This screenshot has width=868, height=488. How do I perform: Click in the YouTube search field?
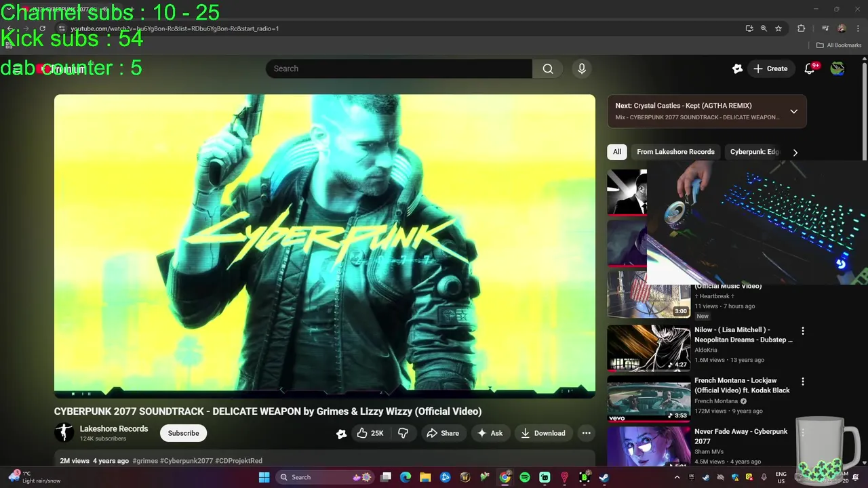tap(399, 68)
